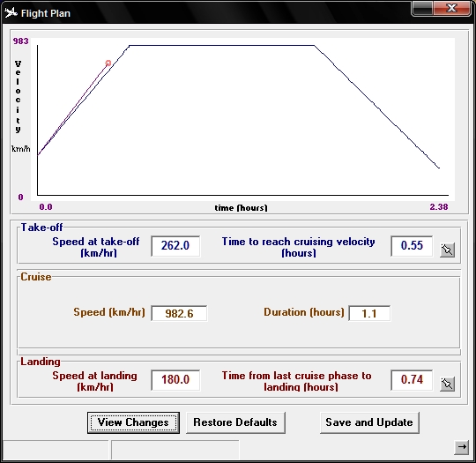Screen dimensions: 476x463
Task: Click the descending landing line on the graph
Action: pyautogui.click(x=376, y=107)
